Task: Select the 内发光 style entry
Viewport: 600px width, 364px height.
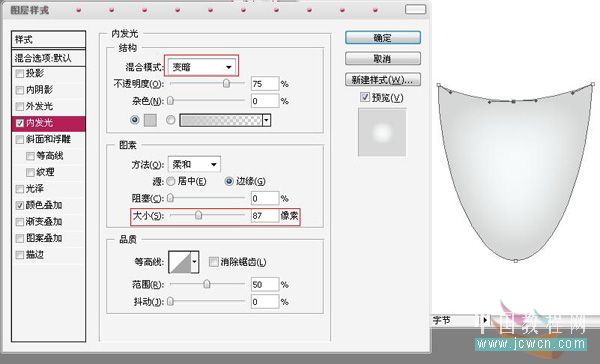Action: coord(49,123)
